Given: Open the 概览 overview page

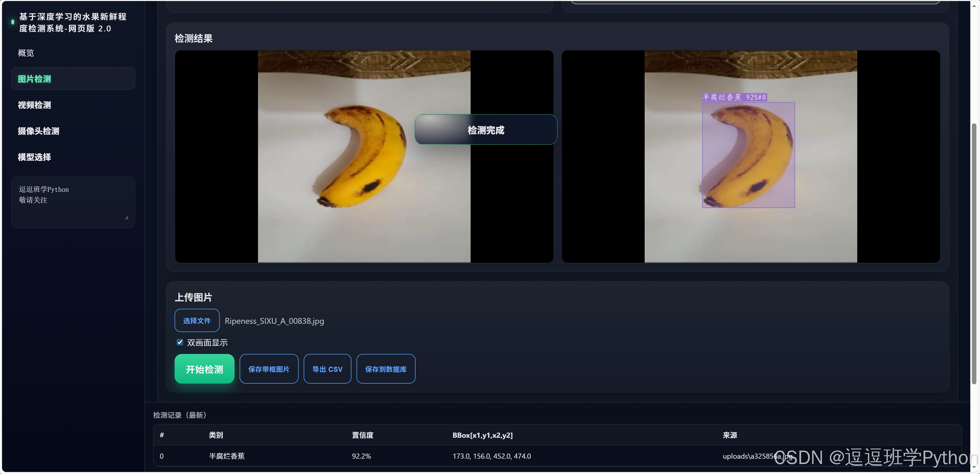Looking at the screenshot, I should pyautogui.click(x=26, y=53).
